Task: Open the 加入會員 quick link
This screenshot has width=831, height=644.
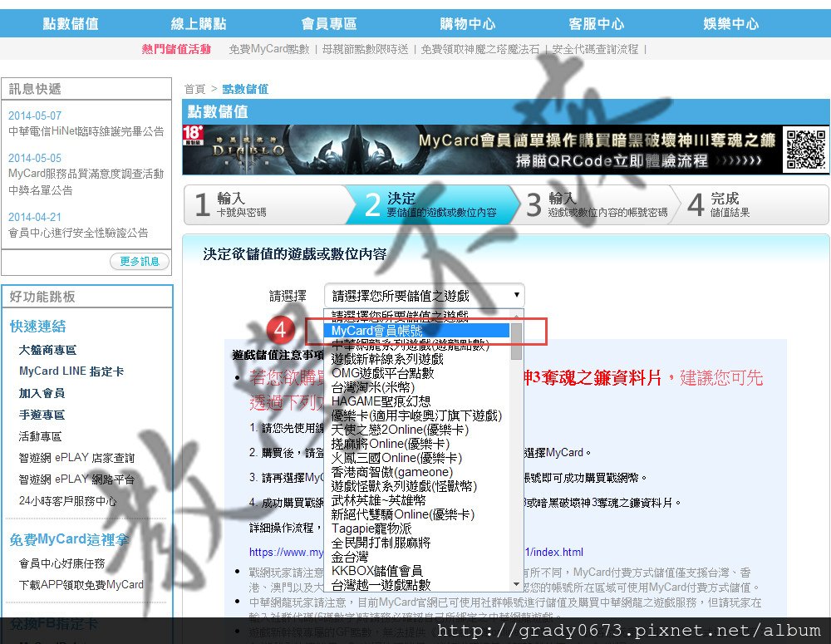Action: (42, 393)
